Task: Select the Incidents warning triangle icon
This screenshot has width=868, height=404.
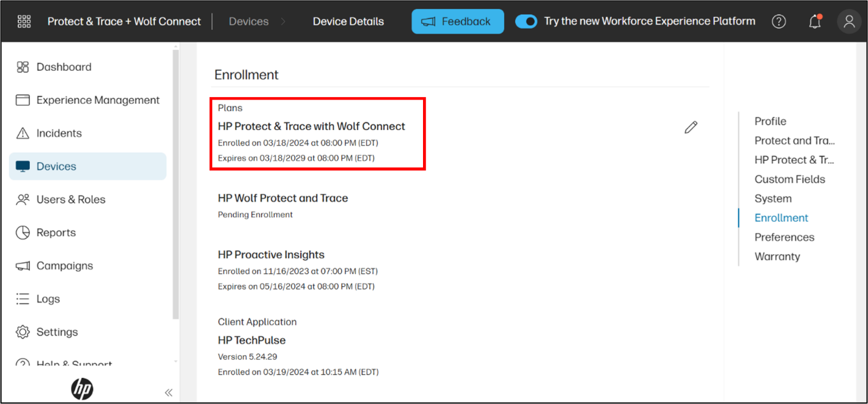Action: (x=23, y=133)
